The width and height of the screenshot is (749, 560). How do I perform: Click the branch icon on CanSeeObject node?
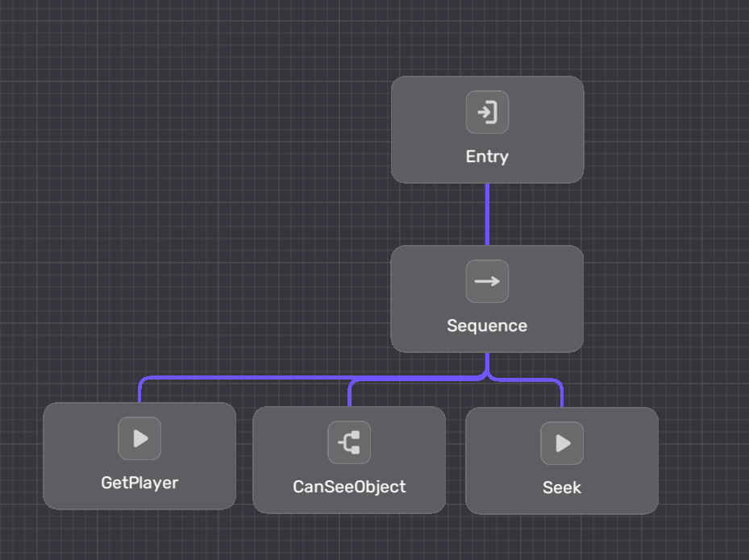coord(349,442)
